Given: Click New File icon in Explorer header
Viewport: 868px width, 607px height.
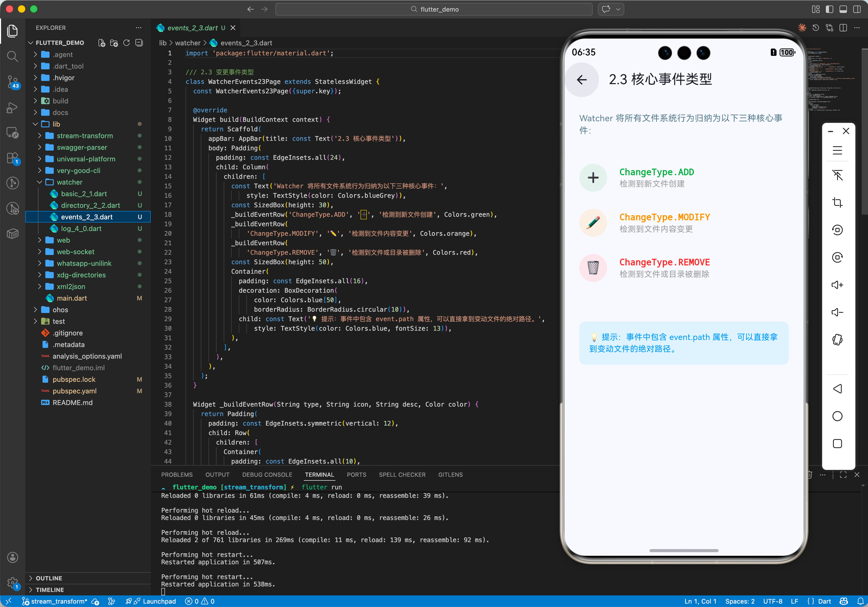Looking at the screenshot, I should pos(102,43).
